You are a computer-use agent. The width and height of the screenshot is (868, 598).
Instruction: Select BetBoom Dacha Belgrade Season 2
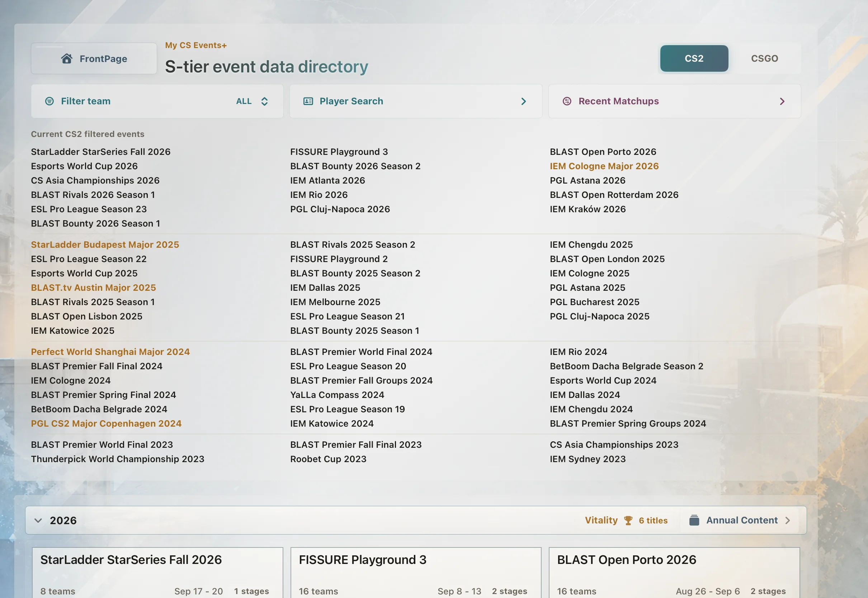(x=626, y=366)
